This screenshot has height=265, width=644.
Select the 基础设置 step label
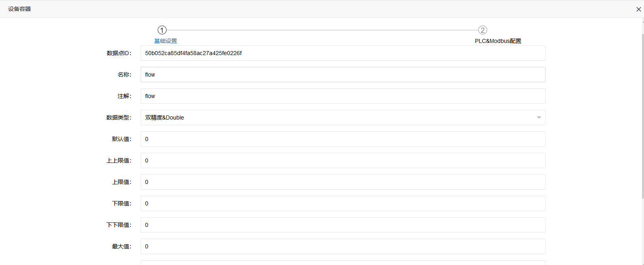click(165, 41)
